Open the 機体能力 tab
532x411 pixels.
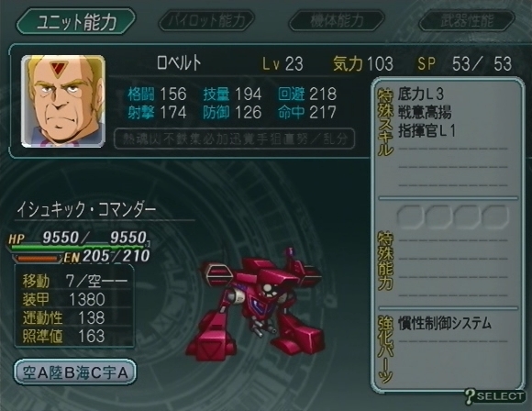337,21
